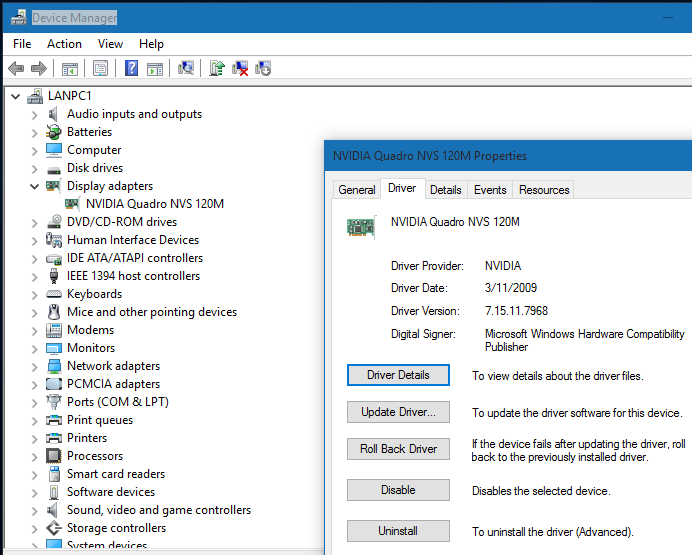Click driver version value 7.15.11.7968

(516, 311)
